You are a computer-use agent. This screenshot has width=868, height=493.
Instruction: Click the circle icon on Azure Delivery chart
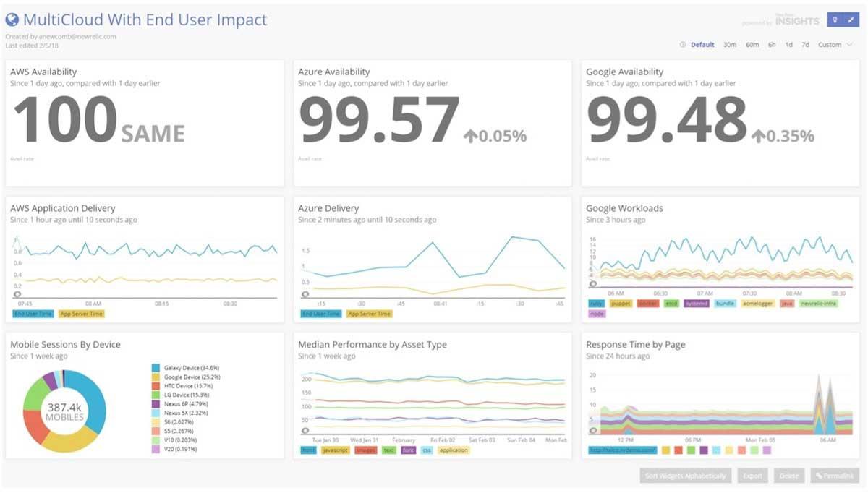pos(305,294)
